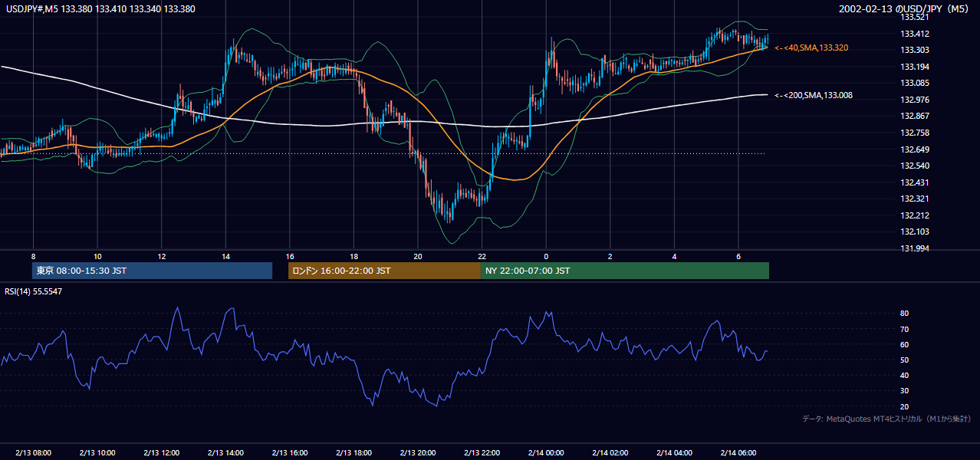Click the 2/14 02:00 time axis label
Screen dimensions: 980x460
point(610,452)
